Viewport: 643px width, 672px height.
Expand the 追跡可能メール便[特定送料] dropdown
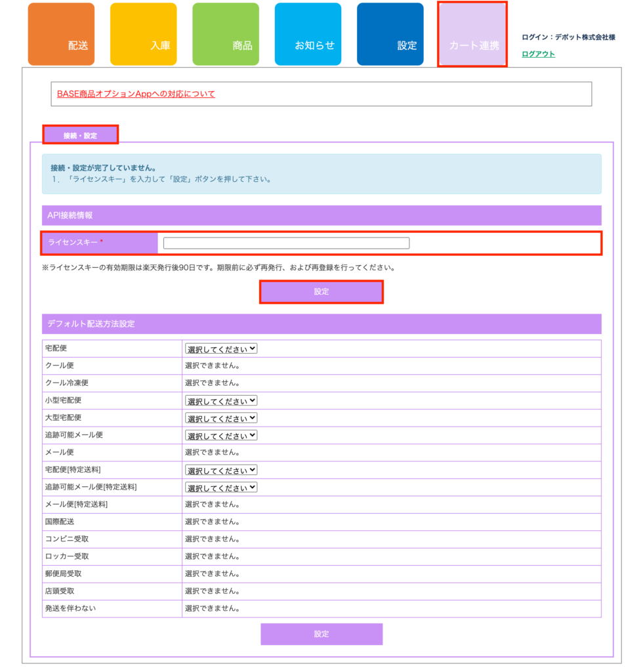click(x=221, y=488)
